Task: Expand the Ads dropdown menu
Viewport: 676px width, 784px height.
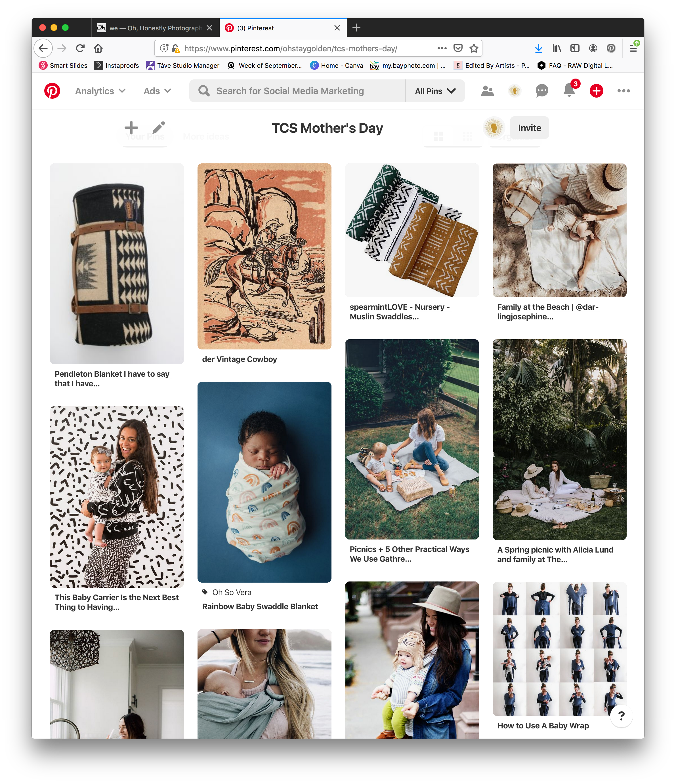Action: [158, 91]
